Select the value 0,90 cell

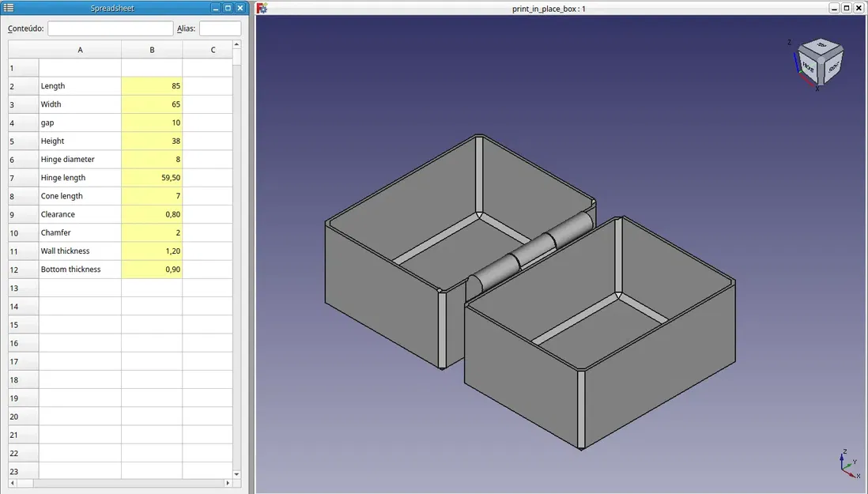[152, 269]
